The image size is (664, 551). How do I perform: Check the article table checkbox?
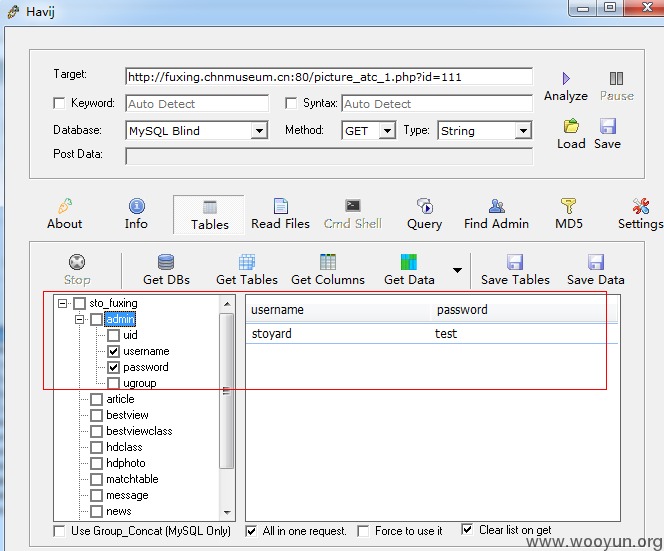tap(97, 399)
